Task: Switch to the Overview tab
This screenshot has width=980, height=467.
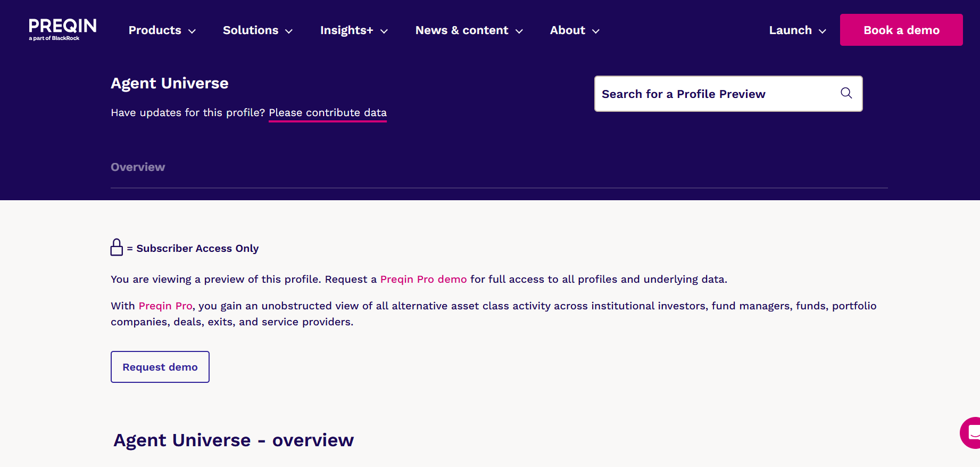Action: pyautogui.click(x=138, y=167)
